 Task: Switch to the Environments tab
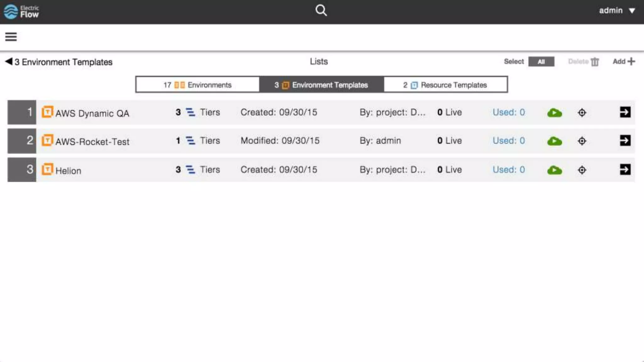197,85
